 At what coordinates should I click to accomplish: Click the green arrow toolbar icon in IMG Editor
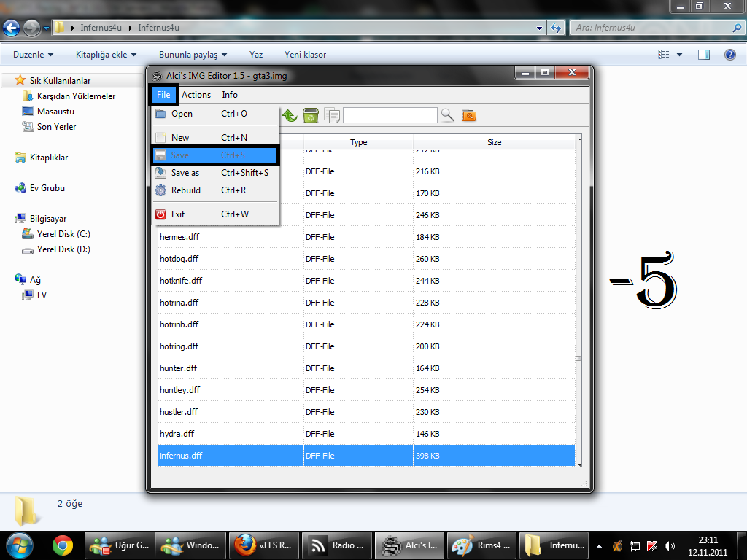[x=289, y=115]
